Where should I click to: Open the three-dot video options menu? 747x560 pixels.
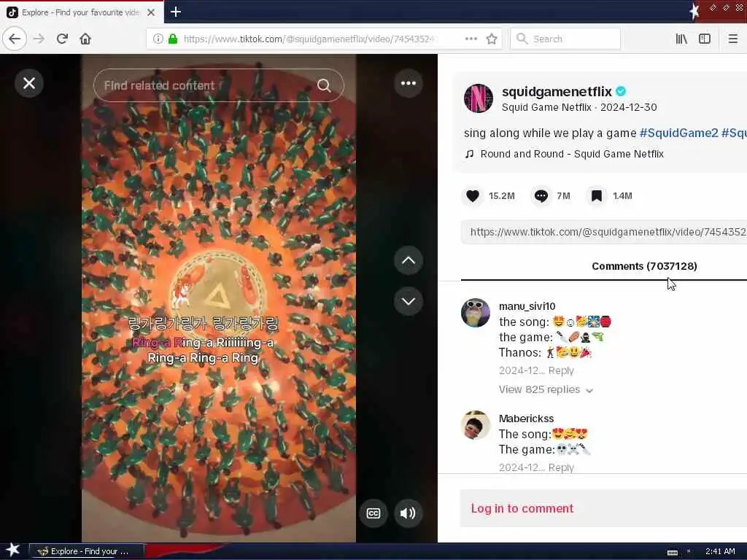tap(409, 83)
